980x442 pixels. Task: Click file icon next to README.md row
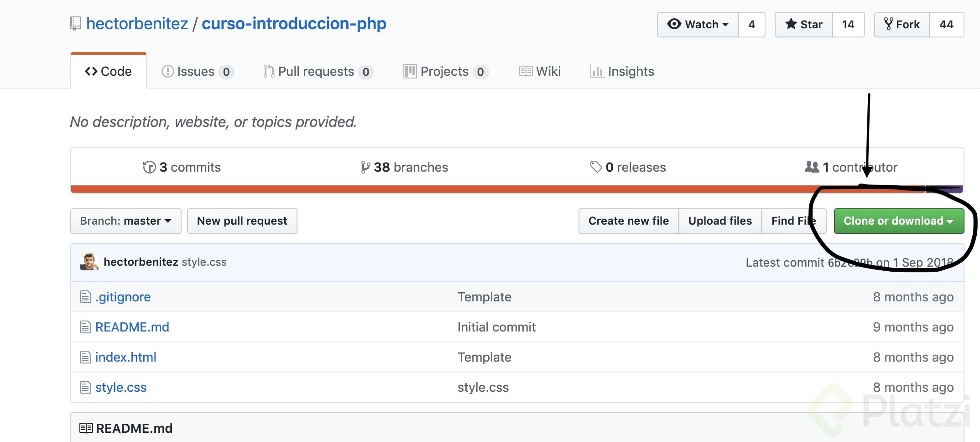[x=86, y=327]
